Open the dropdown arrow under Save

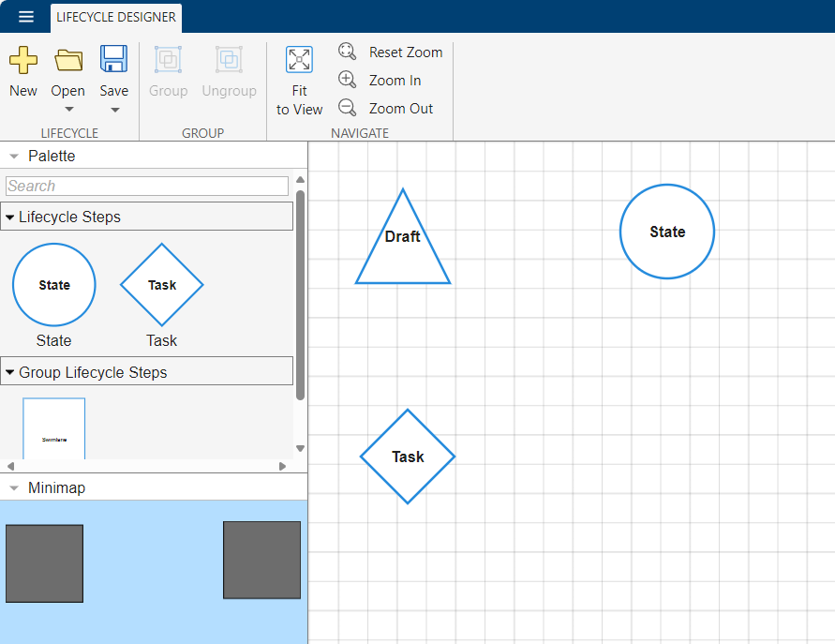click(114, 110)
